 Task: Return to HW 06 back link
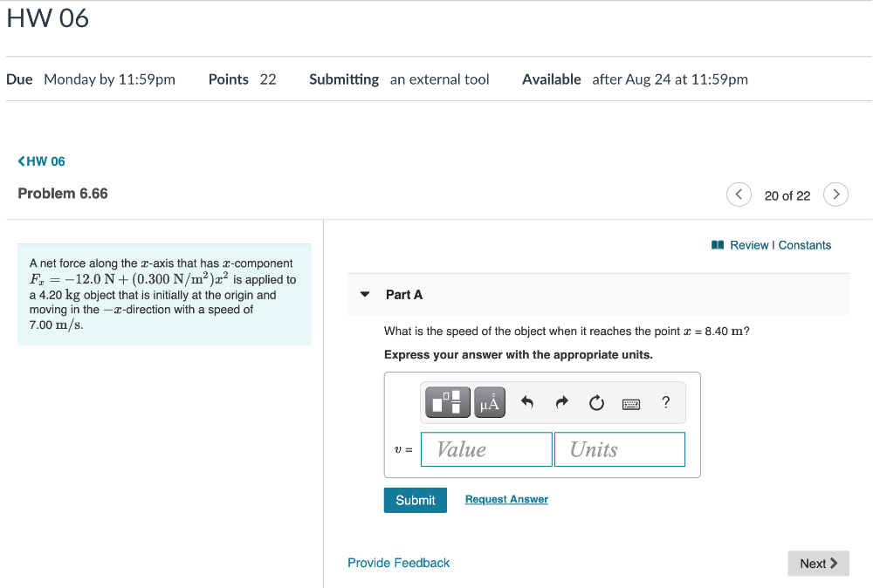[42, 161]
